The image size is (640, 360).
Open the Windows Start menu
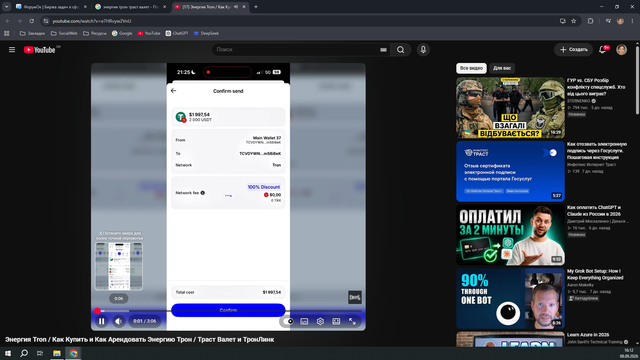point(8,353)
